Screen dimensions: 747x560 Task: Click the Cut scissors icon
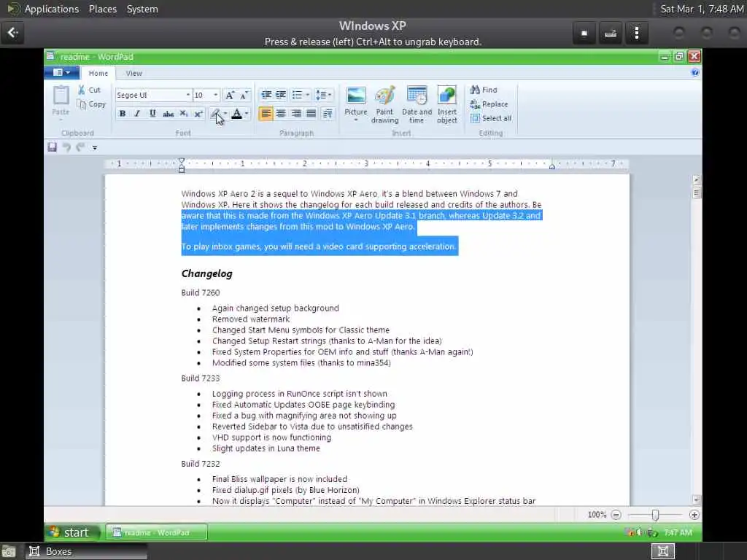click(x=82, y=90)
